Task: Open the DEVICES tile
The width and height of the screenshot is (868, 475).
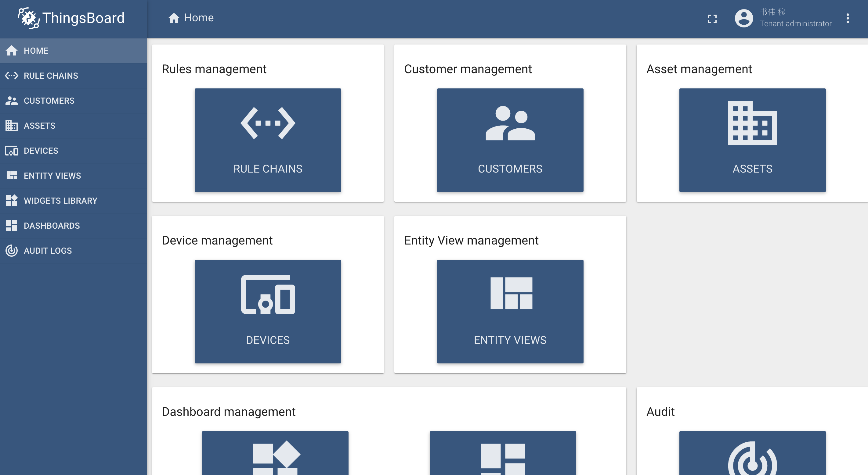Action: pos(268,311)
